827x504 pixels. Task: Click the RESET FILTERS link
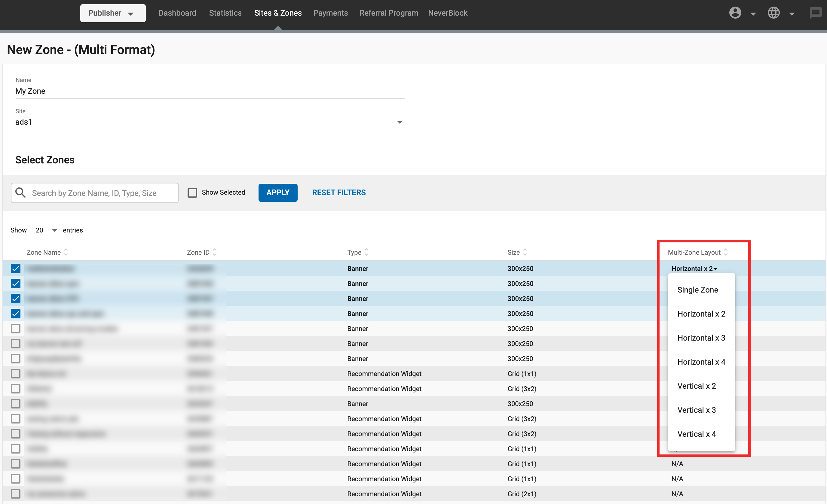[x=339, y=193]
